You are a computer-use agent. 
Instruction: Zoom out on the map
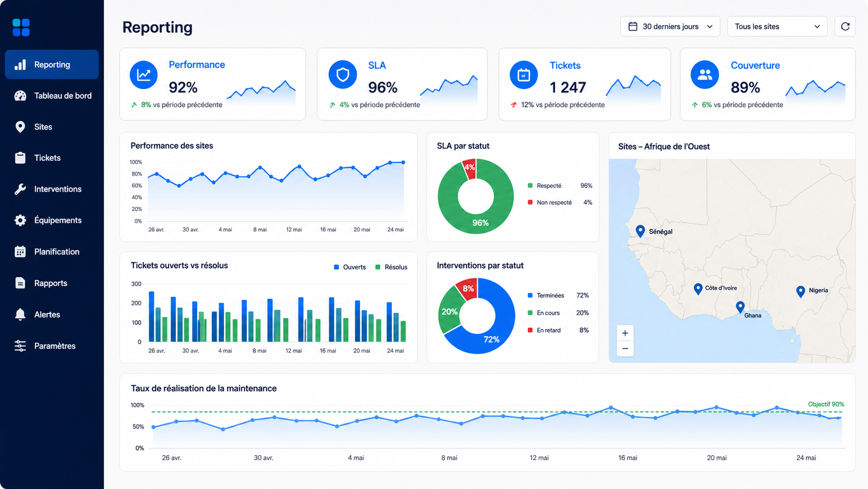point(625,349)
